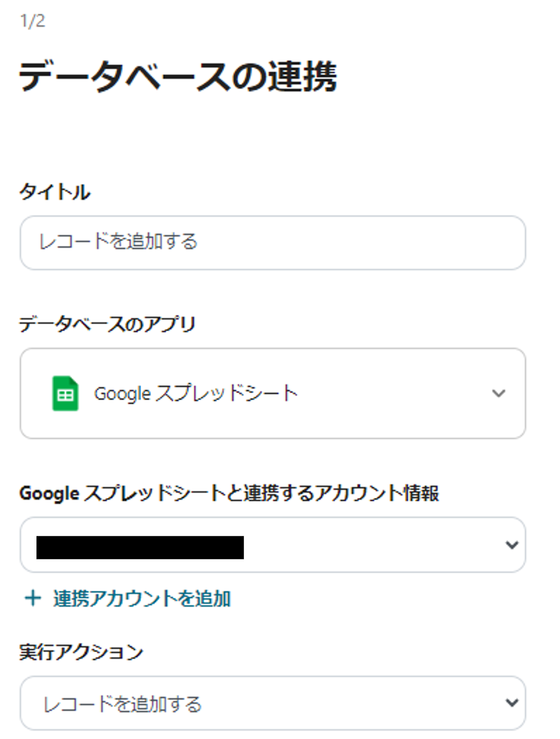This screenshot has height=739, width=560.
Task: Click the 1/2 step indicator
Action: tap(33, 21)
